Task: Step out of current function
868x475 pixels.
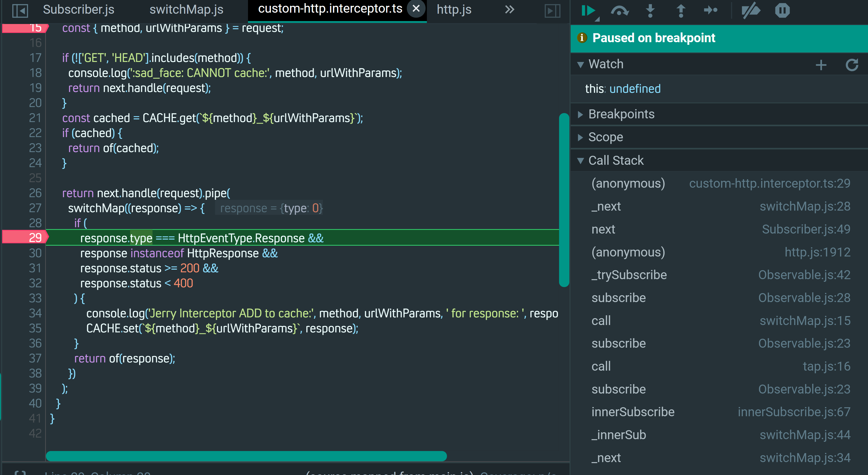Action: coord(681,11)
